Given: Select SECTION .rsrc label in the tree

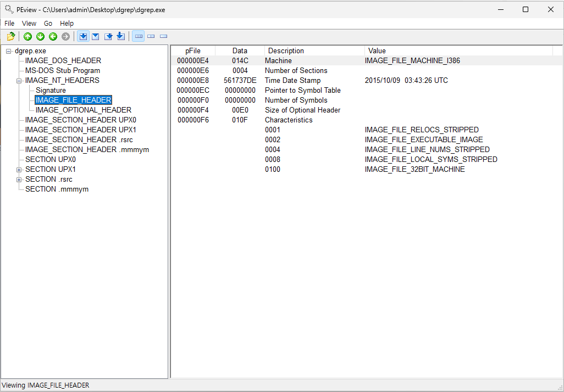Looking at the screenshot, I should [48, 180].
